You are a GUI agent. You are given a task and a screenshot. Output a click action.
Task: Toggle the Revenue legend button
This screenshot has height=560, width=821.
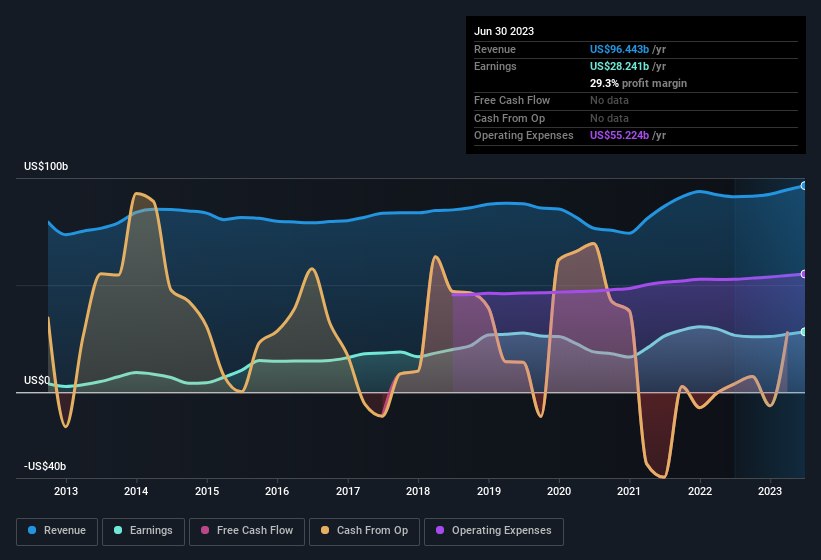pyautogui.click(x=57, y=531)
